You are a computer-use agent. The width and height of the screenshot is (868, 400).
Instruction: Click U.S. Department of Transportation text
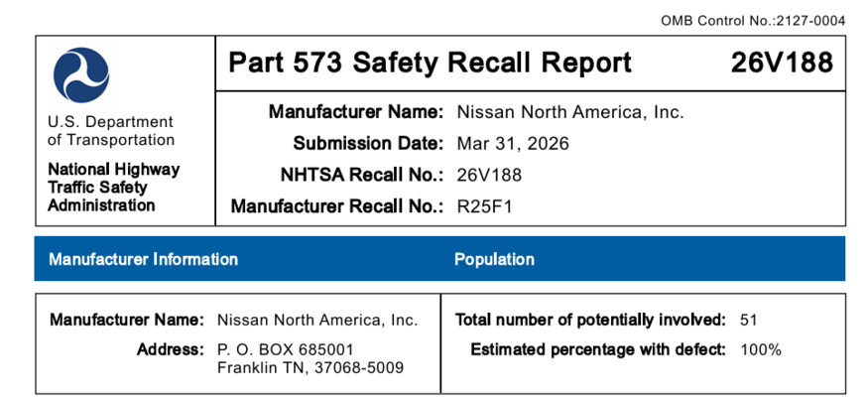click(110, 131)
